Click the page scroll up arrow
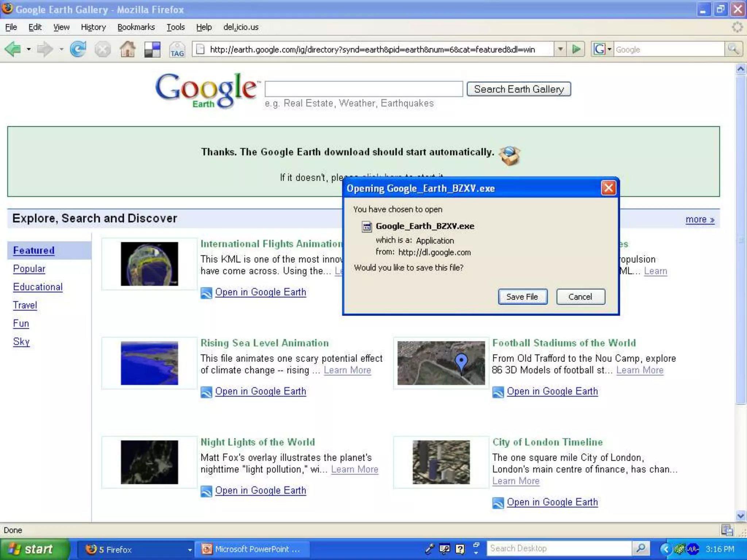 pos(741,69)
